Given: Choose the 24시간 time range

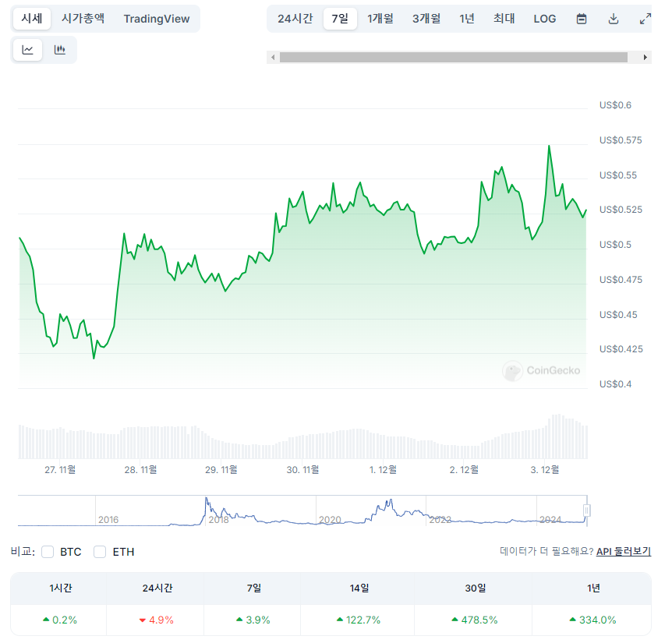Looking at the screenshot, I should coord(295,19).
